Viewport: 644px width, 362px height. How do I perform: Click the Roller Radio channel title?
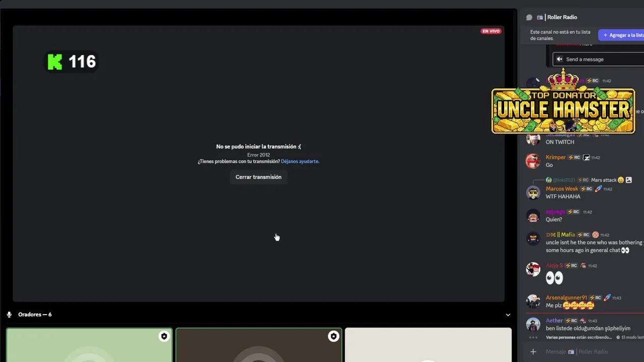pyautogui.click(x=562, y=17)
